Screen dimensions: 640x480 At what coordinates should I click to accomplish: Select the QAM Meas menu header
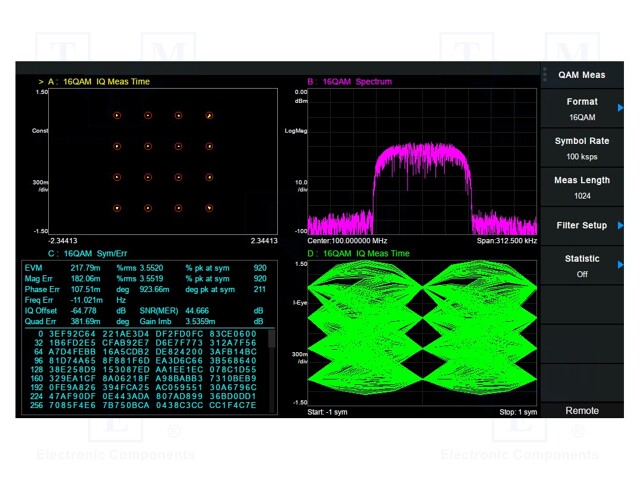(x=581, y=74)
